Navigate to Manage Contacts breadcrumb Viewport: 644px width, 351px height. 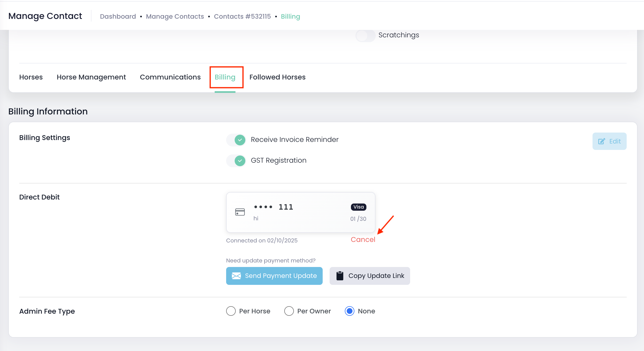[175, 17]
